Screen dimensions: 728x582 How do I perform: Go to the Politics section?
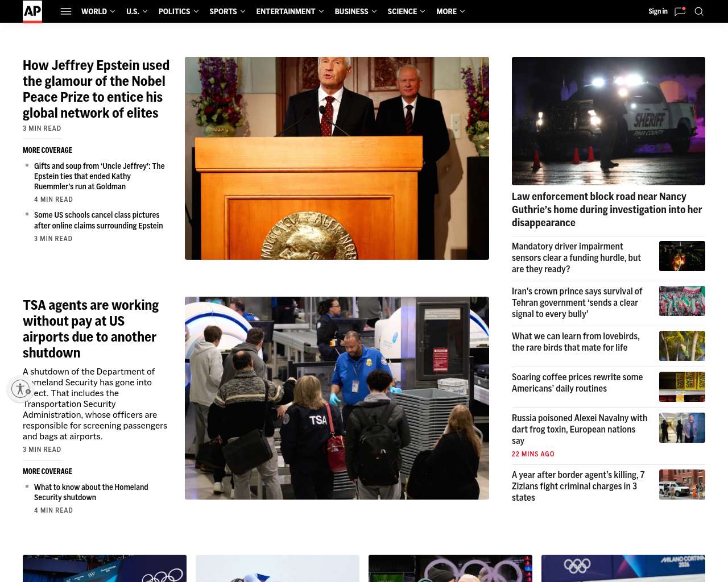174,11
